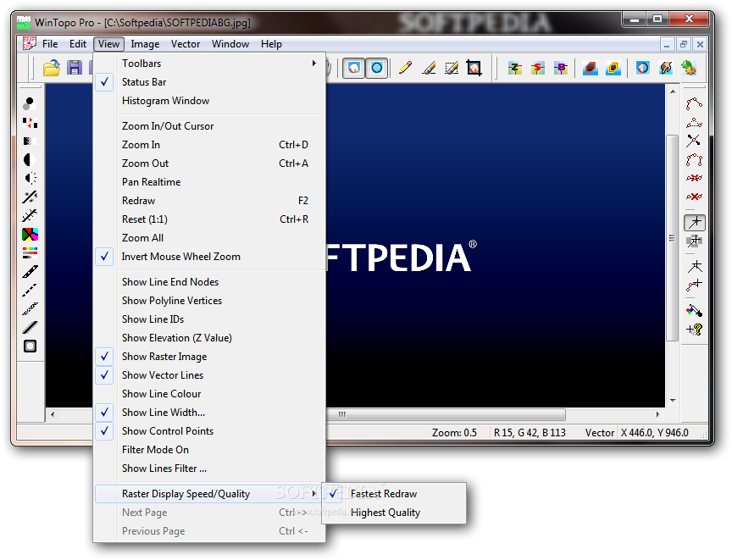Select the eraser-on-line tool icon

click(x=429, y=68)
